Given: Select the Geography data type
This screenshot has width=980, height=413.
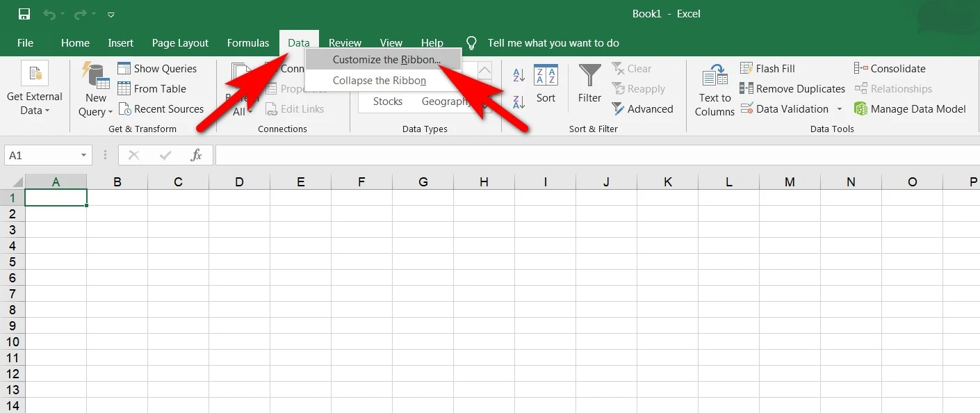Looking at the screenshot, I should (x=446, y=102).
